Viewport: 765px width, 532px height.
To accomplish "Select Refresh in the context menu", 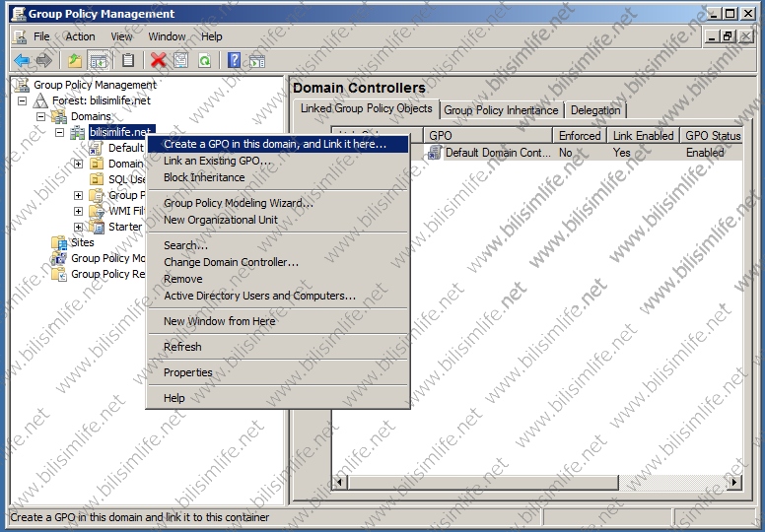I will [x=278, y=347].
